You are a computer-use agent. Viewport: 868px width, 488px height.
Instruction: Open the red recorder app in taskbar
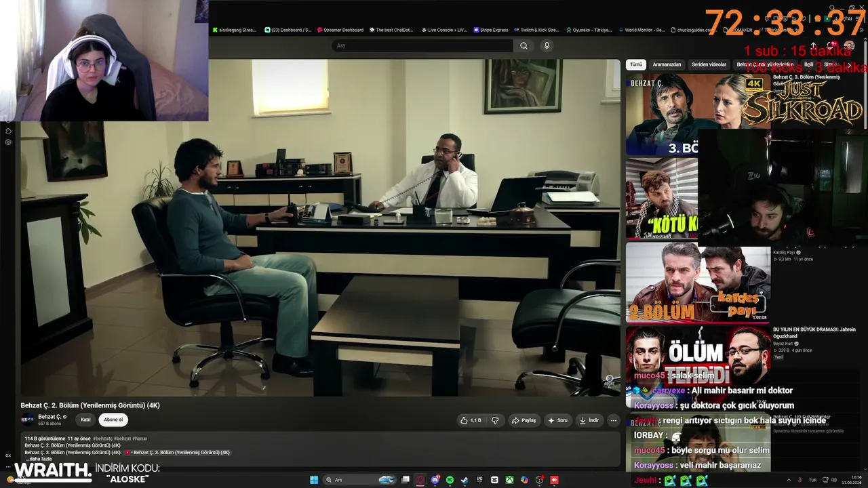coord(554,480)
